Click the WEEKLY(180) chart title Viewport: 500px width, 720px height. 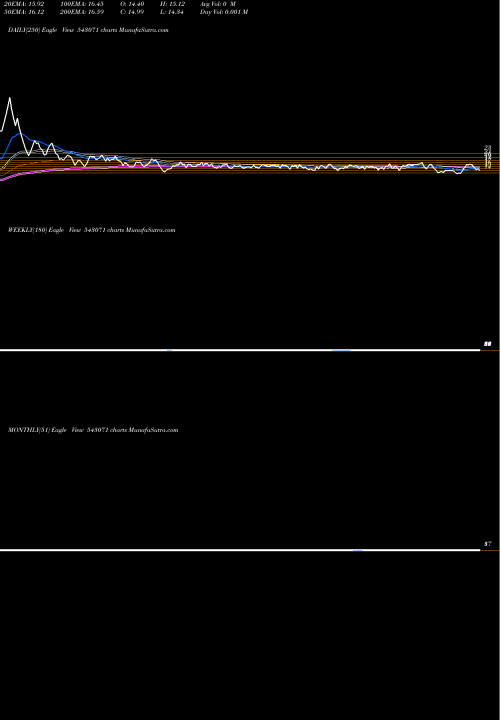click(x=91, y=230)
